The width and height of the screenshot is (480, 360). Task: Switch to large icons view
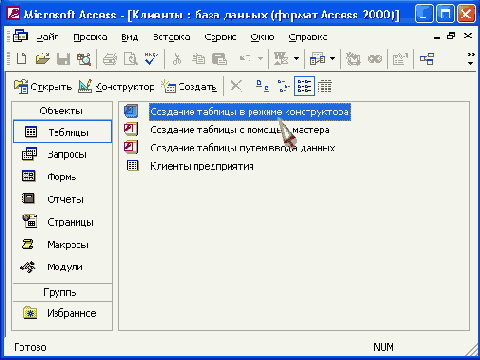click(262, 86)
